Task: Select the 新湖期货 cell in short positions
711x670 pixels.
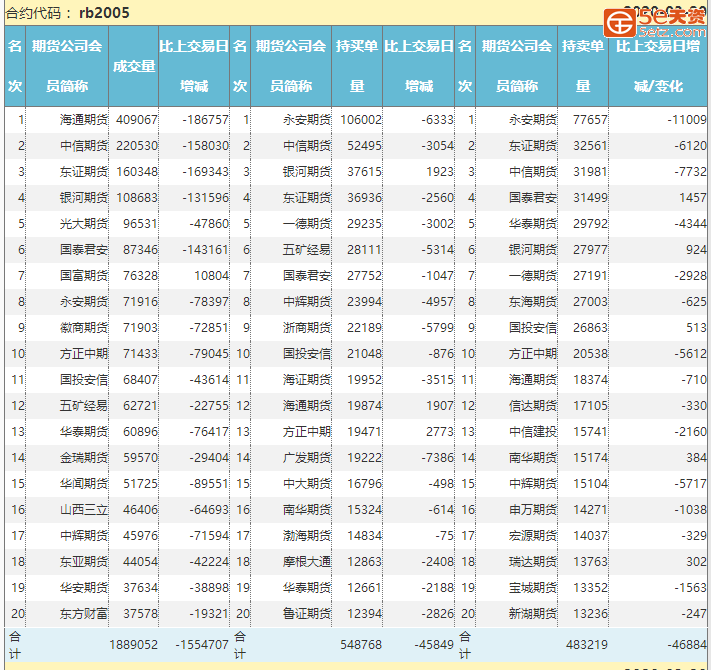Action: click(x=532, y=613)
